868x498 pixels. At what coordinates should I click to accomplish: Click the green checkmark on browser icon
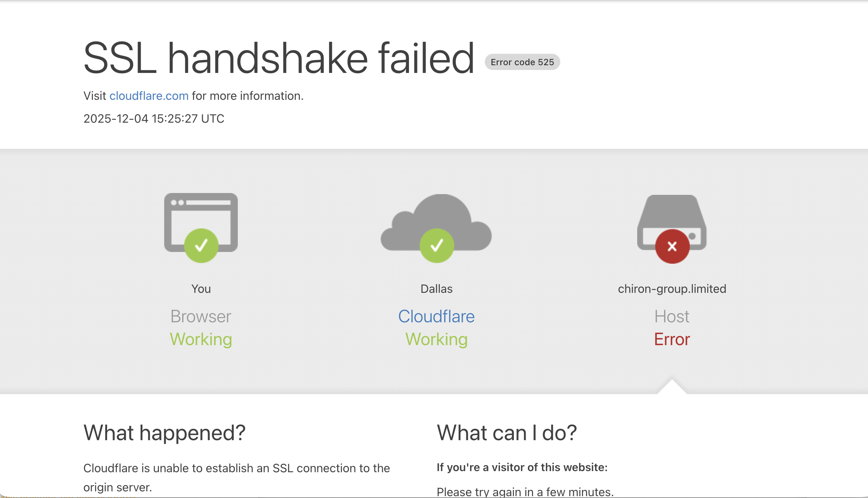click(201, 245)
